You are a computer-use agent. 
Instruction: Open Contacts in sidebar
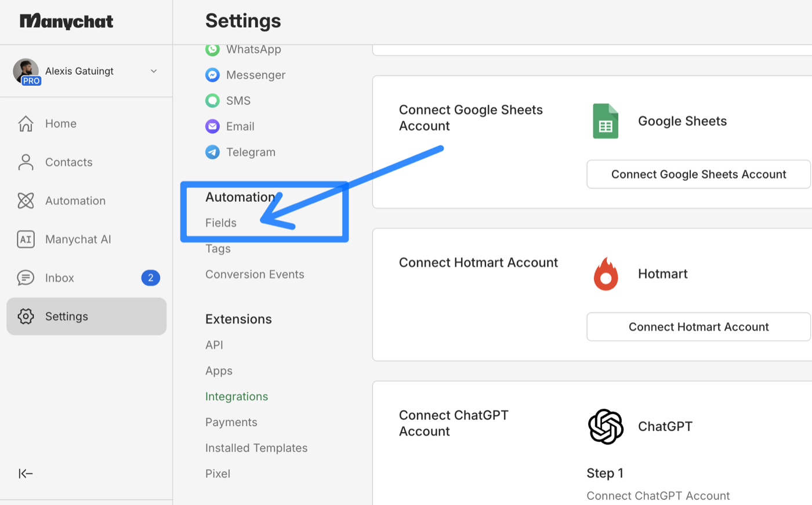click(86, 162)
